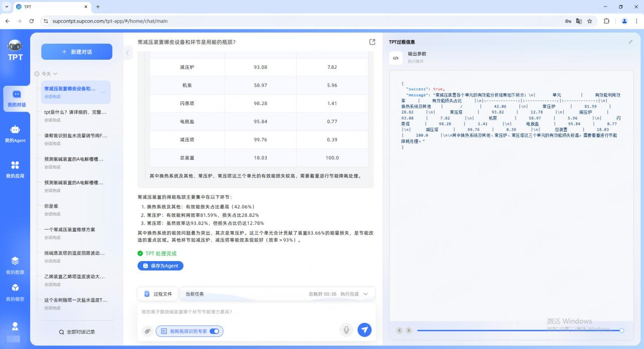The height and width of the screenshot is (349, 644).
Task: Click the code icon beside 输出参数
Action: point(396,58)
